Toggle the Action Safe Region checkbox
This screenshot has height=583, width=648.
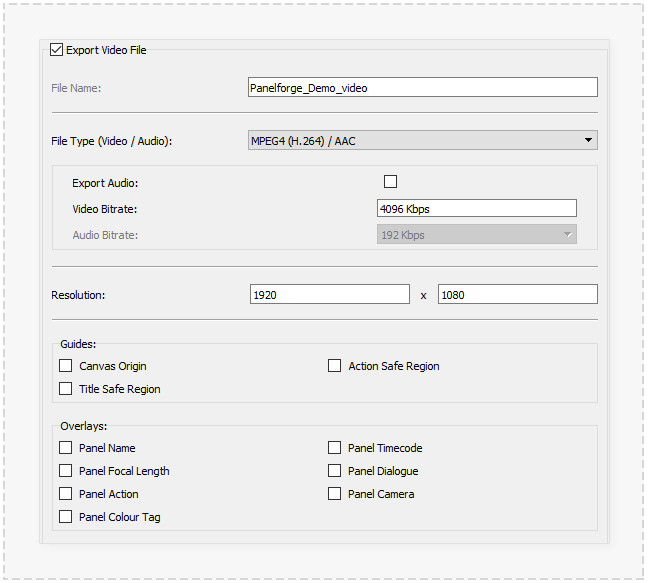tap(335, 366)
